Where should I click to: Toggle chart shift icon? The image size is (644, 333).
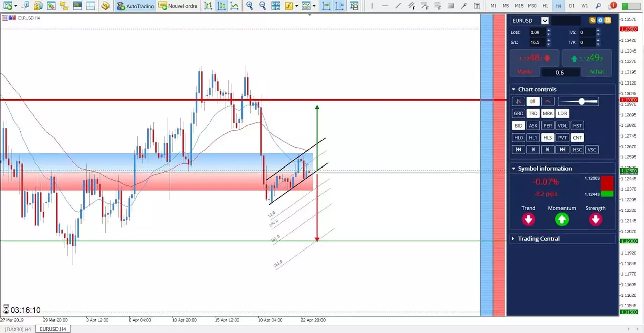340,6
